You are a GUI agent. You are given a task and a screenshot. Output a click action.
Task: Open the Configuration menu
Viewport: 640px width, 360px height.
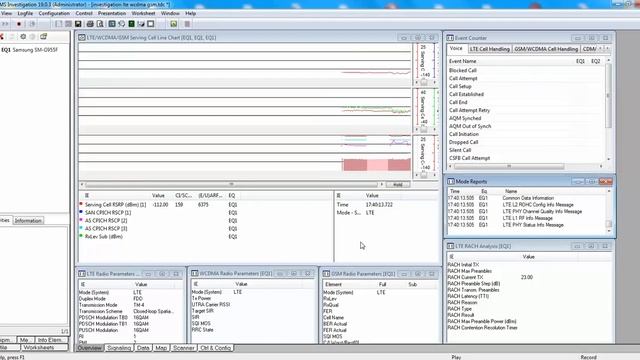coord(54,13)
